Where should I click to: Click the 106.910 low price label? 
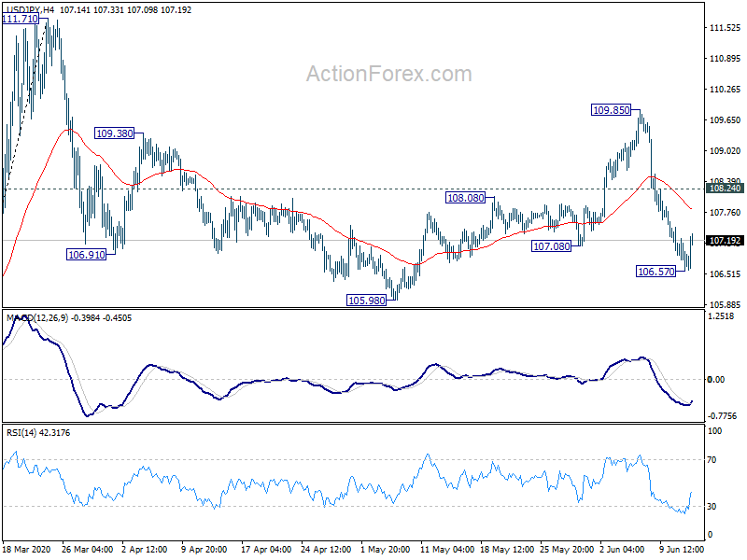pos(86,255)
